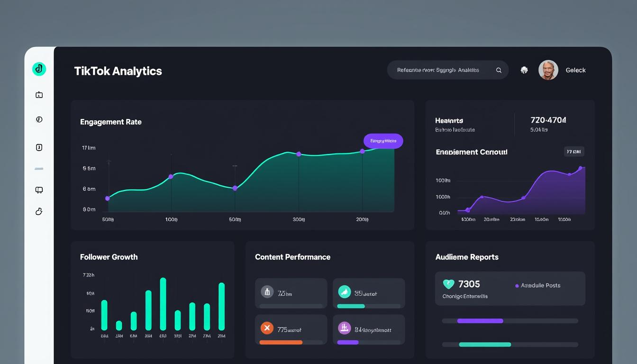Click the Content Performance heading
637x364 pixels.
point(292,257)
